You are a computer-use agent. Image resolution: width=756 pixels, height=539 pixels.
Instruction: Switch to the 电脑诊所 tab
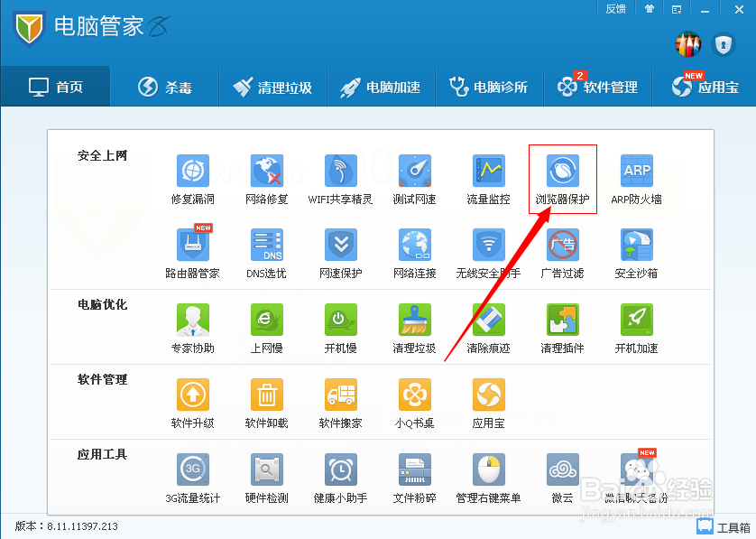point(489,87)
